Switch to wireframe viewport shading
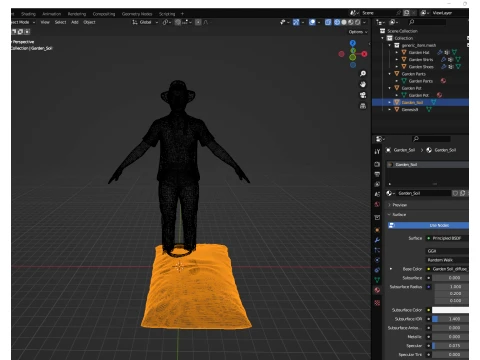480x360 pixels. tap(337, 22)
